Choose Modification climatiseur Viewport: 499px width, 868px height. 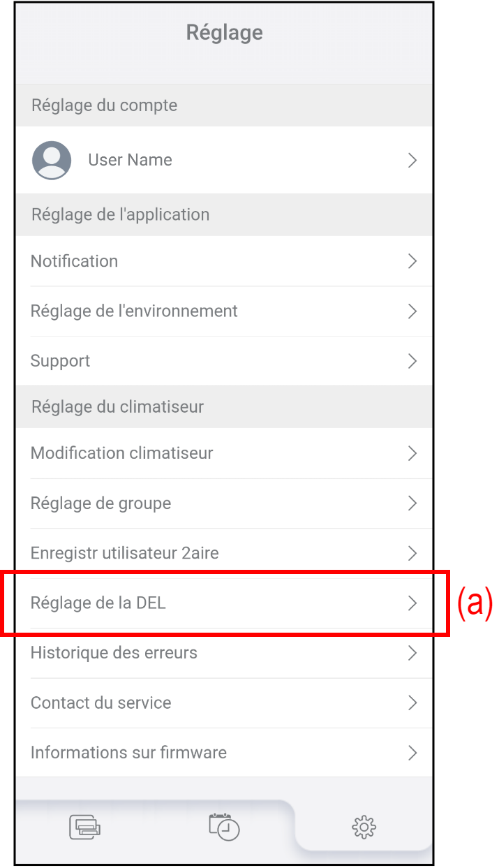[x=122, y=453]
